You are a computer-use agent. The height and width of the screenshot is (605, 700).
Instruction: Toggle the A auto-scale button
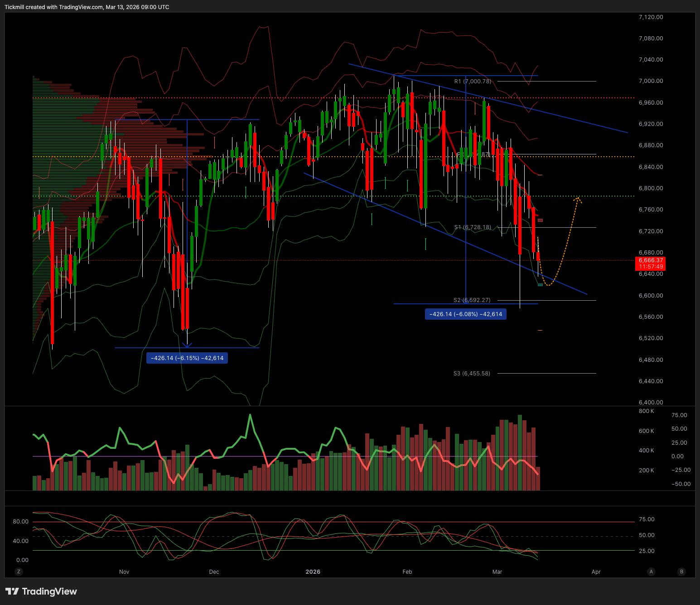651,571
